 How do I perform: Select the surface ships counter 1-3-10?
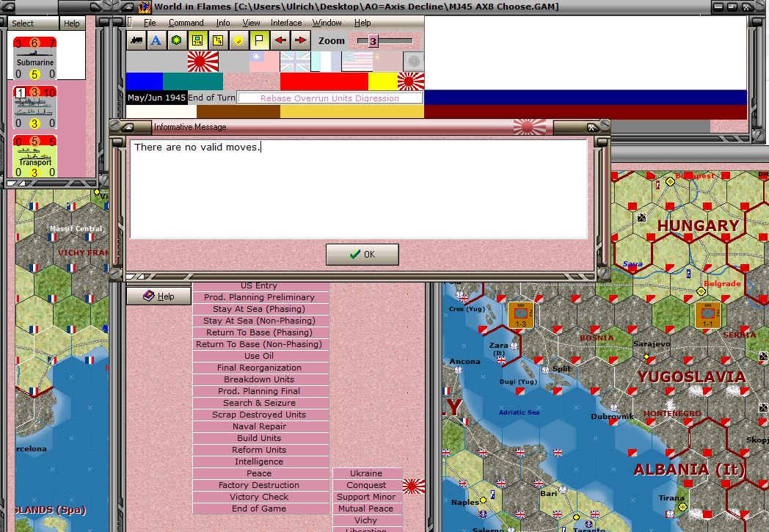(34, 108)
